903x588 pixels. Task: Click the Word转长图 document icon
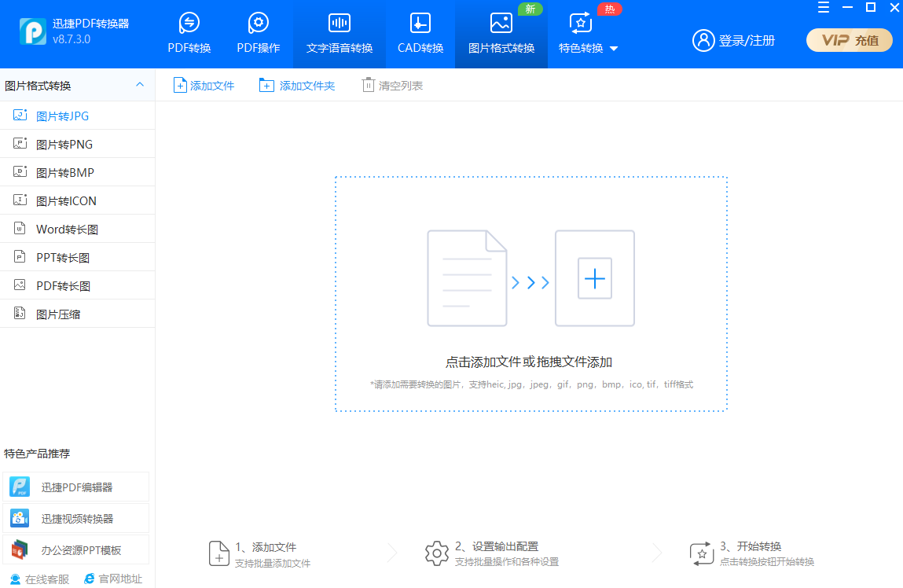(x=20, y=228)
